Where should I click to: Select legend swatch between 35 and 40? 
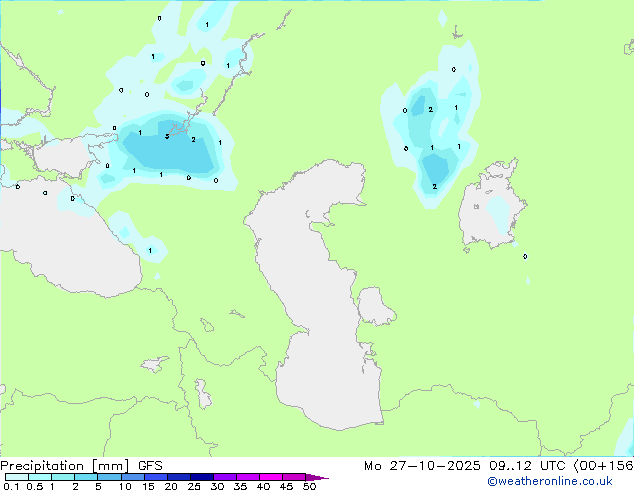[247, 477]
